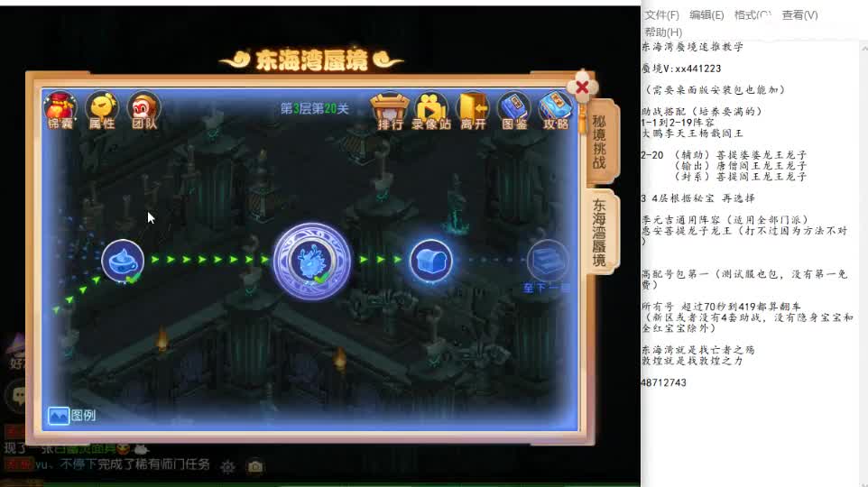Open the 帮助(H) menu in Notepad
This screenshot has height=487, width=868.
click(663, 32)
